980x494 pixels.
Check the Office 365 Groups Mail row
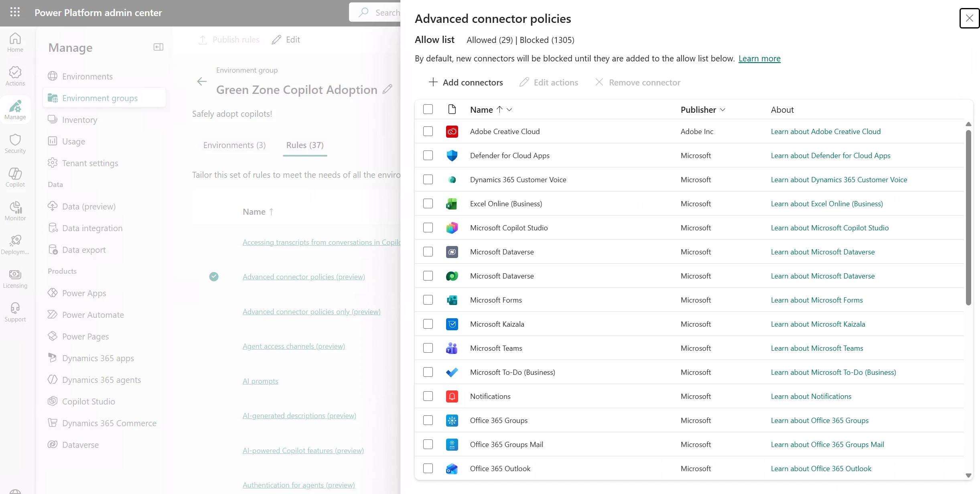pyautogui.click(x=428, y=444)
